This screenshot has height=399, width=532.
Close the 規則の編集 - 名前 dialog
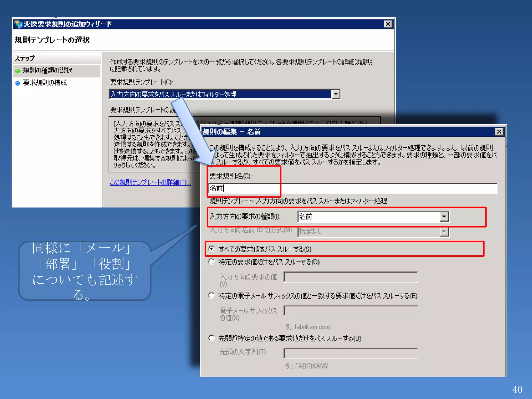[499, 132]
